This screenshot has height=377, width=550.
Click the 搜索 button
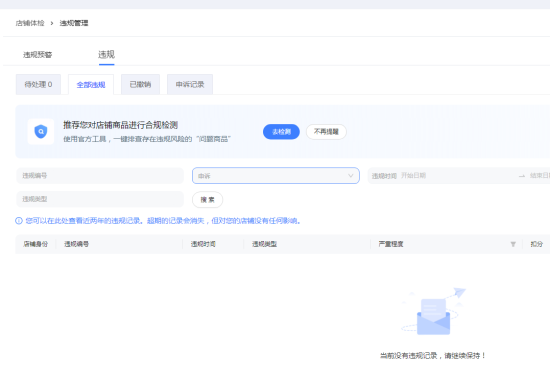207,200
